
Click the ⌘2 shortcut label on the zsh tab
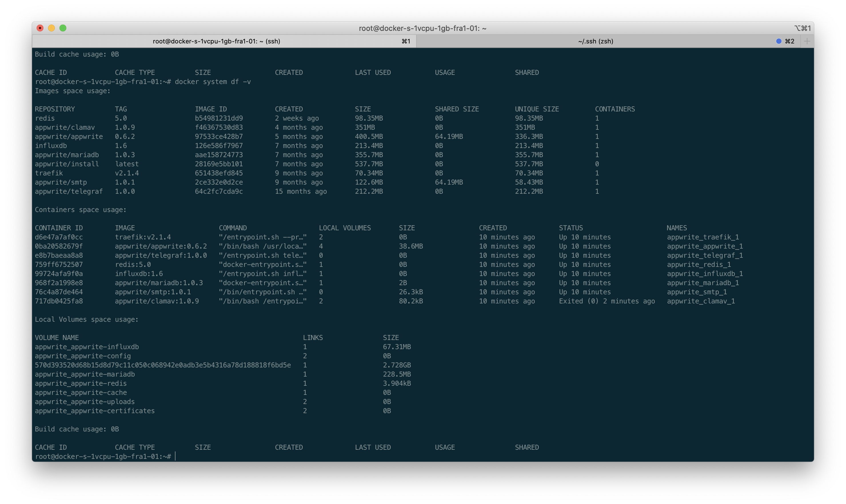pyautogui.click(x=790, y=41)
